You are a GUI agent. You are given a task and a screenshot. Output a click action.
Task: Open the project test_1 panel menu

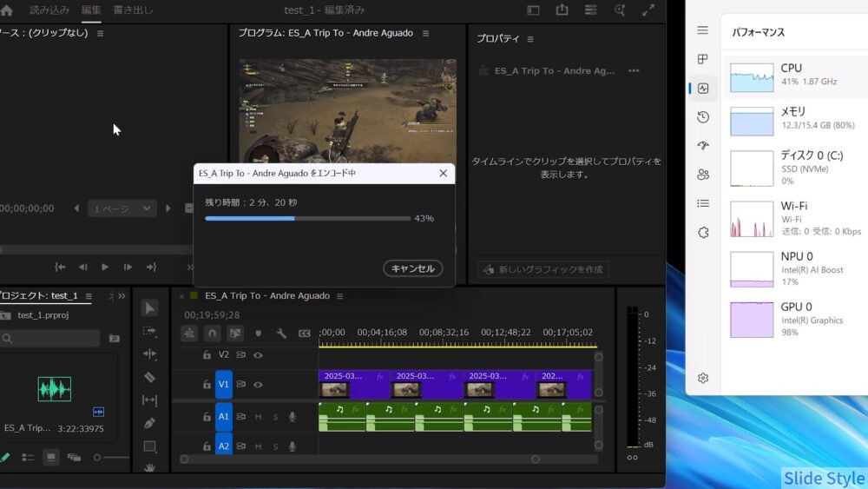(x=89, y=296)
